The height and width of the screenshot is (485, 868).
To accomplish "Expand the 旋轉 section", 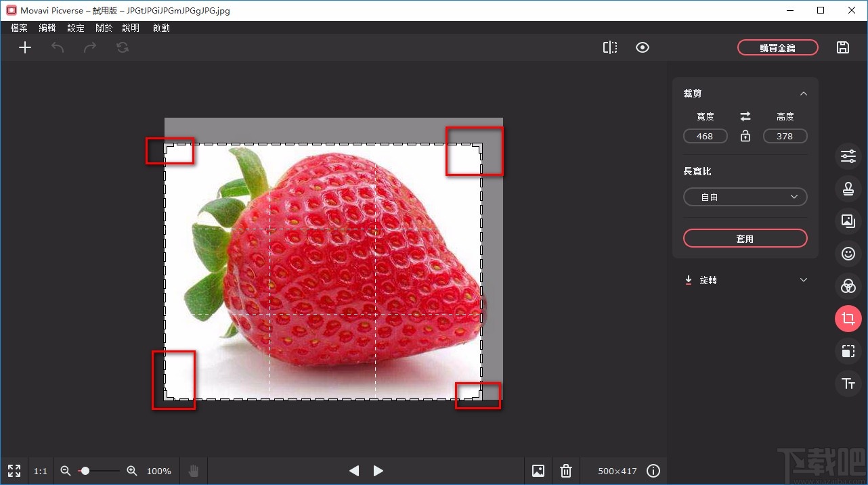I will point(803,280).
